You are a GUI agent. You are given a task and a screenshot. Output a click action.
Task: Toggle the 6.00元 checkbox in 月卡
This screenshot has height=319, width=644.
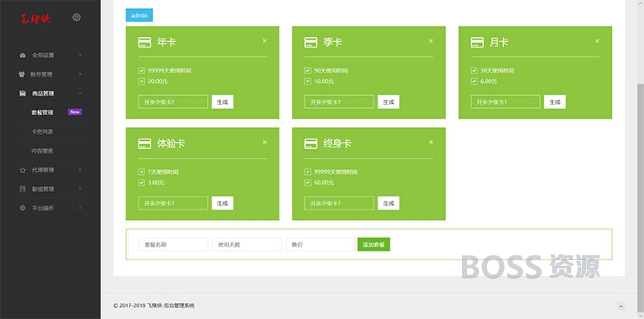coord(473,81)
